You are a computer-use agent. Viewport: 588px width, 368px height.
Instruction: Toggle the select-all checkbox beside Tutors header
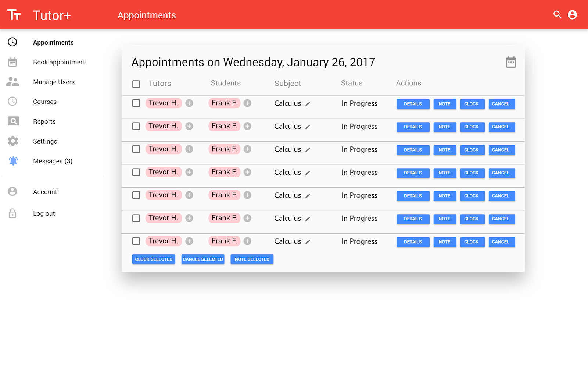[x=136, y=84]
